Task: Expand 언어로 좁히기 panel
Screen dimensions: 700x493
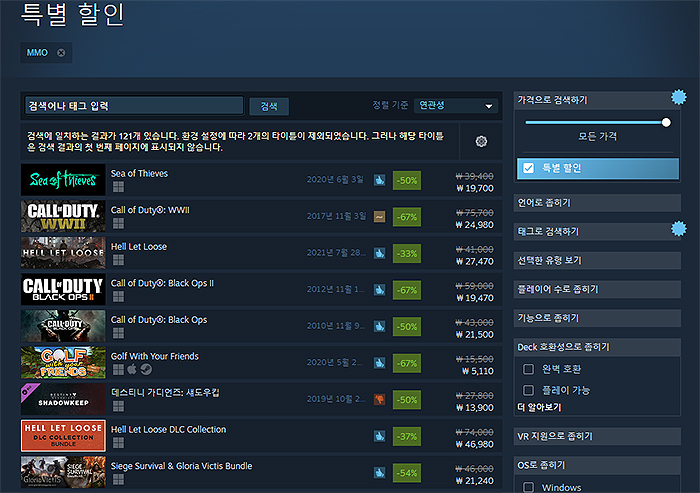Action: tap(597, 203)
